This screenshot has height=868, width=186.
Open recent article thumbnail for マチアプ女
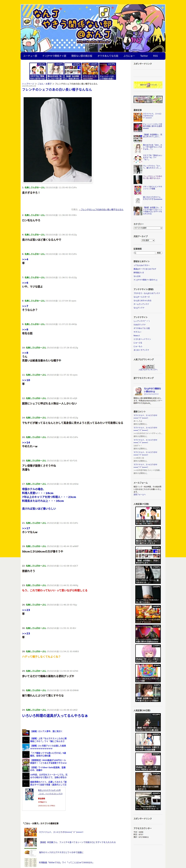(138, 159)
